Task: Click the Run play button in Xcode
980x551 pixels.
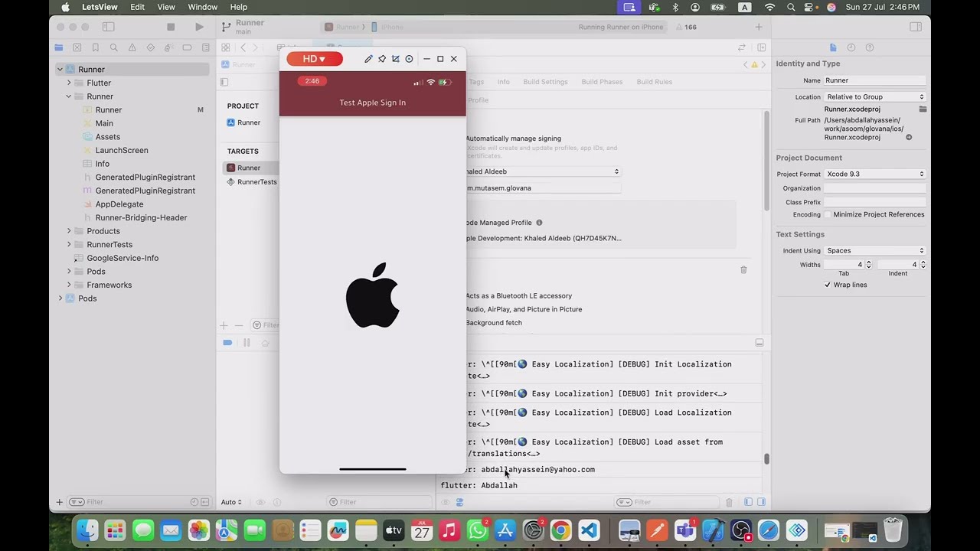Action: [199, 27]
